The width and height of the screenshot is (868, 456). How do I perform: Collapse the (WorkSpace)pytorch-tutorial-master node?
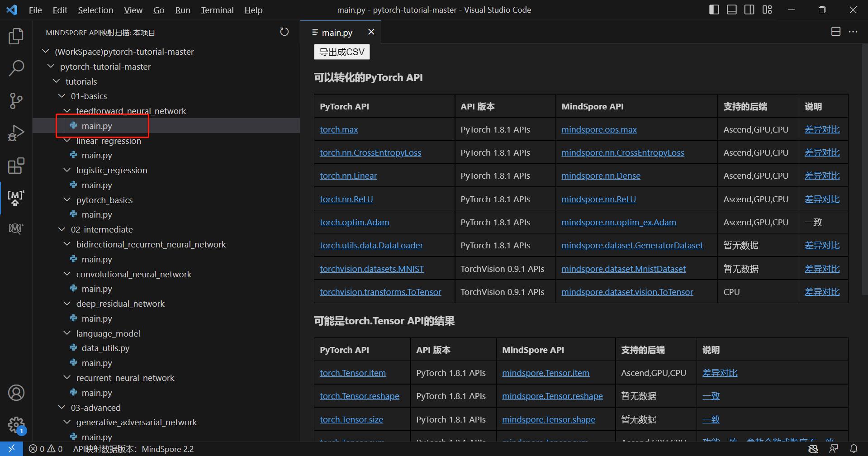point(45,52)
